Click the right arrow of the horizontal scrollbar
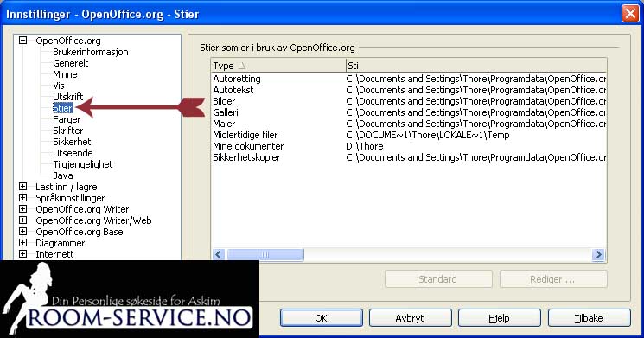Image resolution: width=644 pixels, height=338 pixels. [x=598, y=255]
